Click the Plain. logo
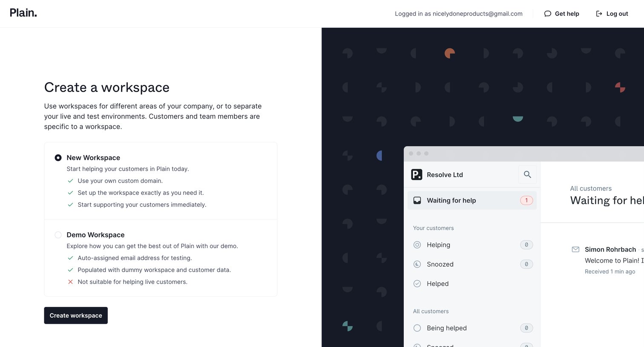 [23, 13]
